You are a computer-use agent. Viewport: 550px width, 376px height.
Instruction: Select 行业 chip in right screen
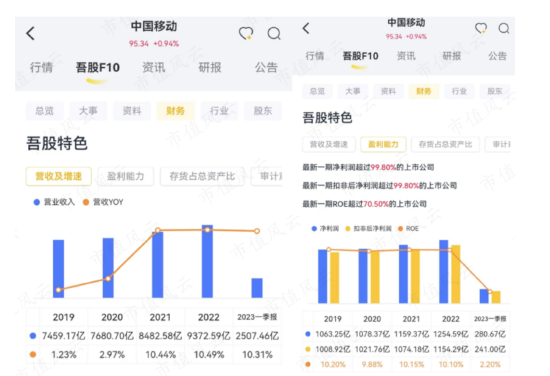[x=459, y=91]
